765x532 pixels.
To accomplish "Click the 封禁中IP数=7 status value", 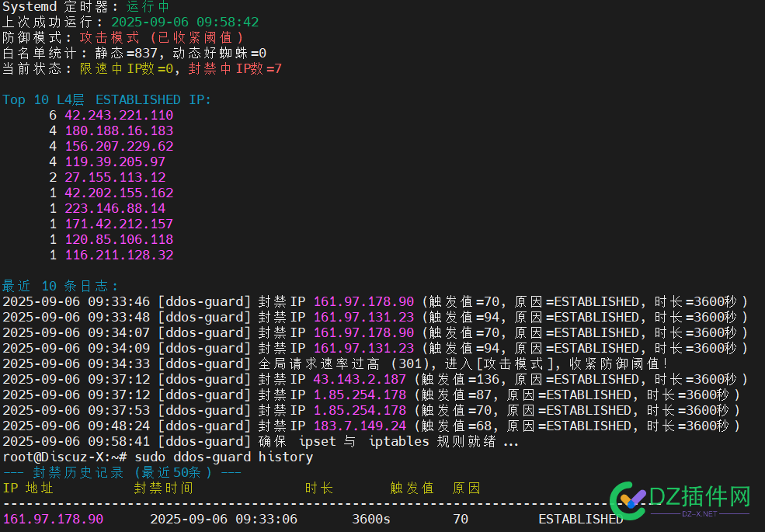I will point(235,69).
